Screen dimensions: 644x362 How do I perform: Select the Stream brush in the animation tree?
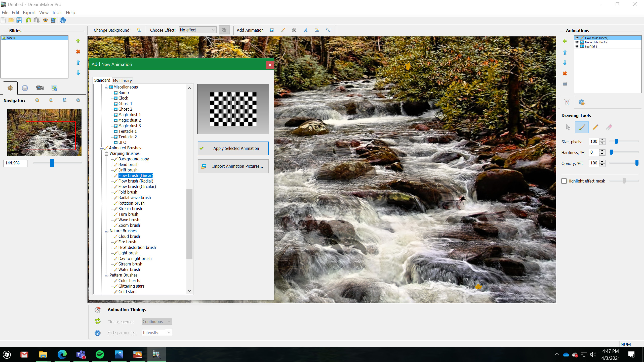click(130, 264)
